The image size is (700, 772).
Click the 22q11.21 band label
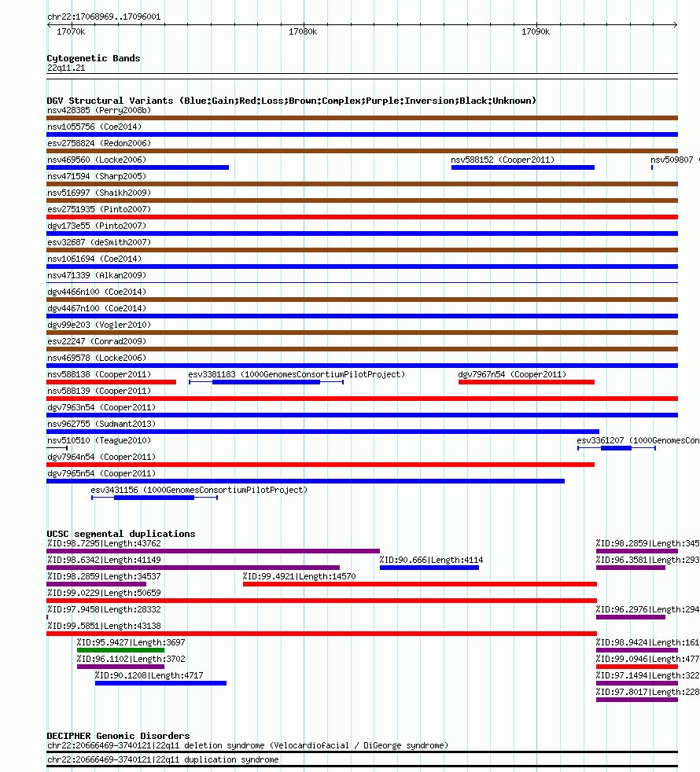pyautogui.click(x=66, y=68)
